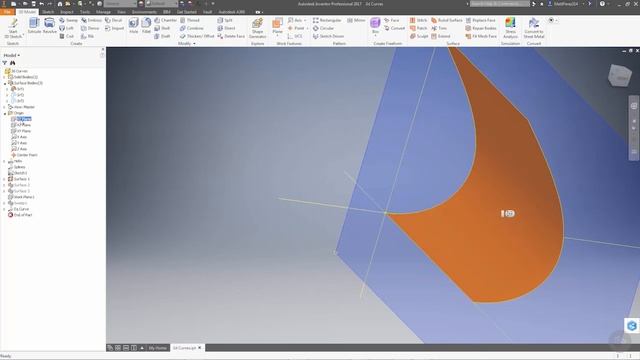Image resolution: width=640 pixels, height=360 pixels.
Task: Select Center Point in the browser
Action: [24, 155]
